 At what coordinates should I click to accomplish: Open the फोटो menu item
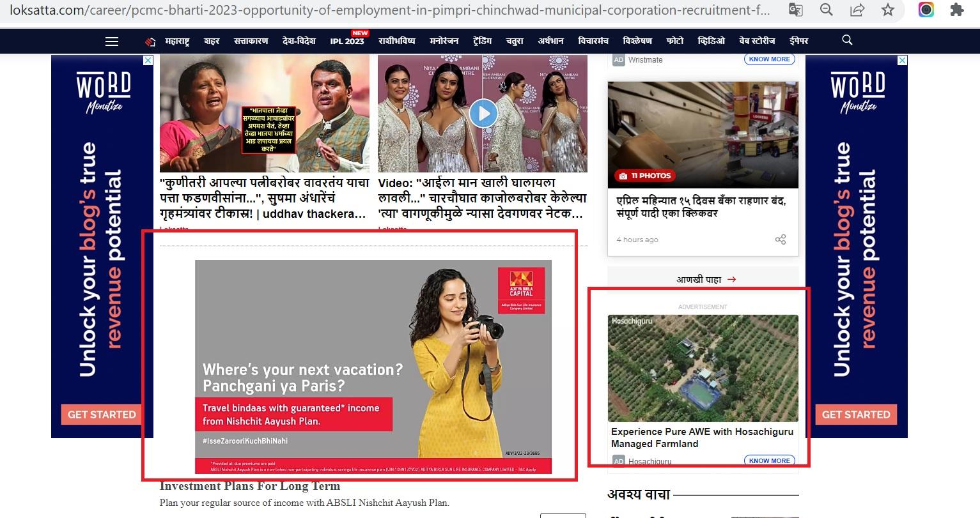pyautogui.click(x=675, y=41)
